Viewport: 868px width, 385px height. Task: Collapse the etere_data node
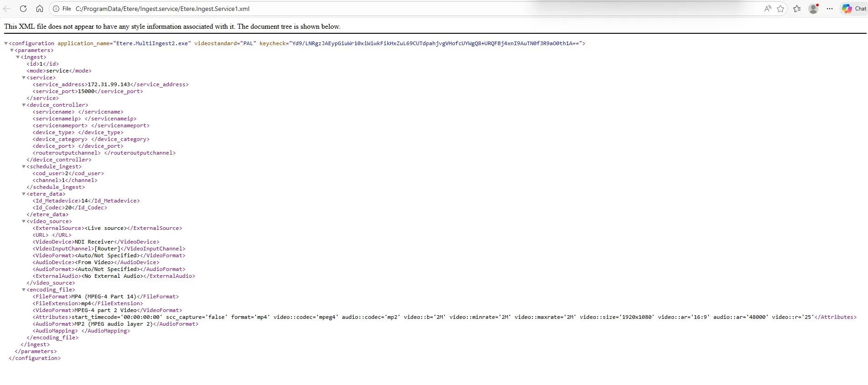[x=24, y=194]
